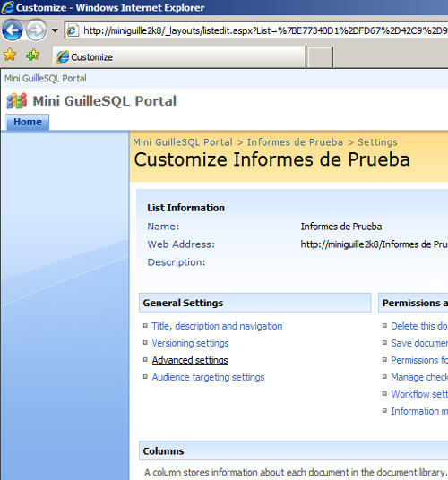
Task: Open Audience targeting settings link
Action: [x=208, y=377]
